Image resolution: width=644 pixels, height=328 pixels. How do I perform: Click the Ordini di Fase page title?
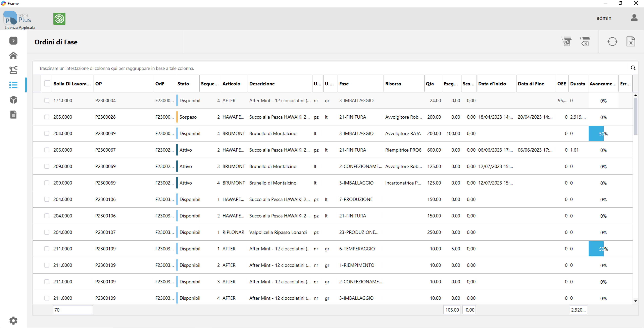pyautogui.click(x=56, y=42)
